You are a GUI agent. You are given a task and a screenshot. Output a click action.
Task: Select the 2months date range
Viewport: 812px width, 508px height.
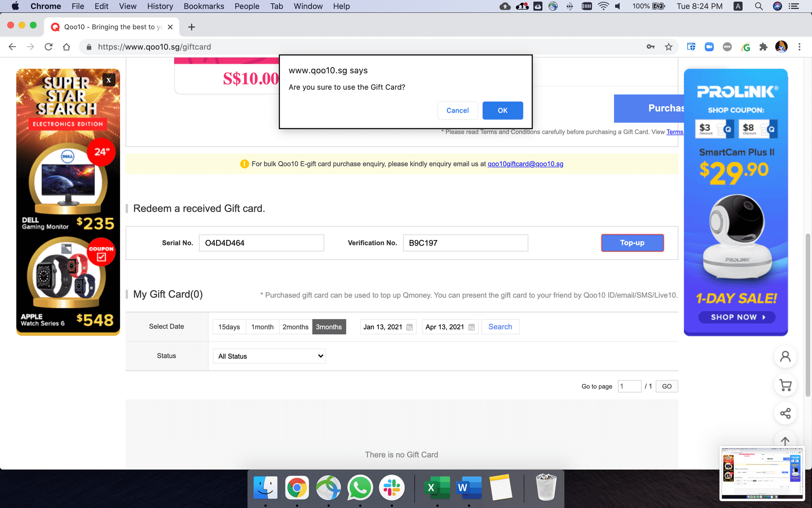tap(296, 327)
